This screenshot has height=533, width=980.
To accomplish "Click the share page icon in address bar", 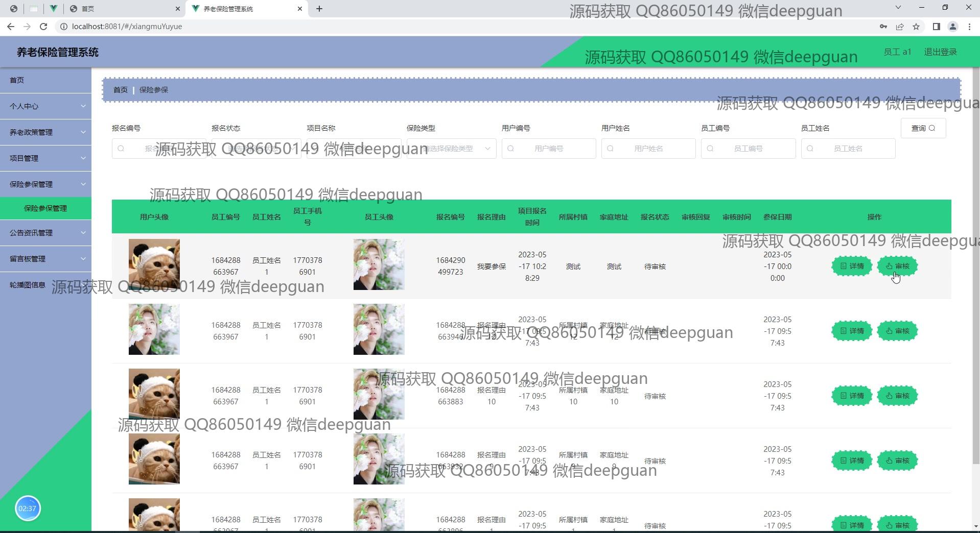I will 900,27.
